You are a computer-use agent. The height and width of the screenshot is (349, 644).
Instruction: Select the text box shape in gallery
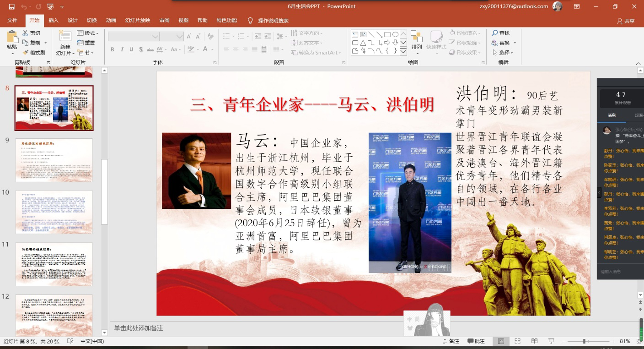(355, 34)
